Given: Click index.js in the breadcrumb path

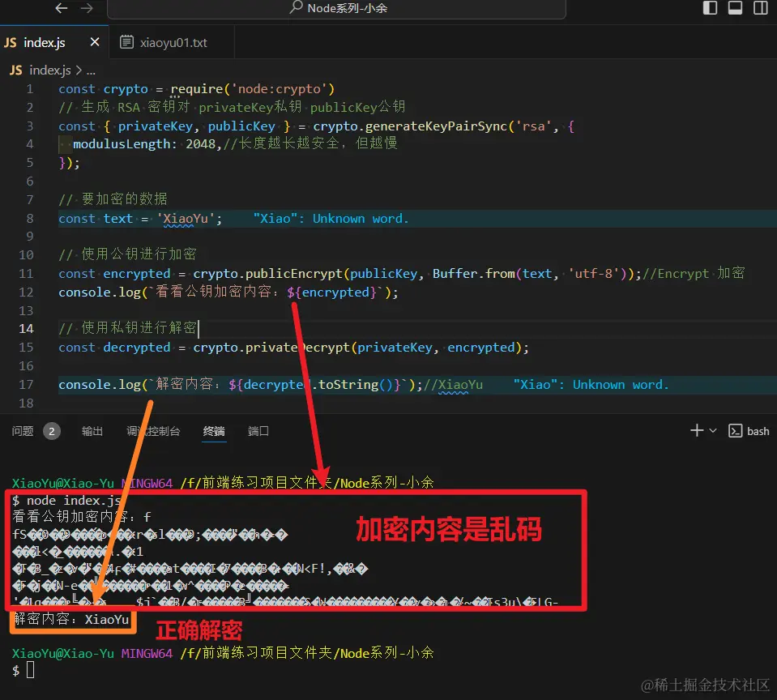Looking at the screenshot, I should coord(49,70).
